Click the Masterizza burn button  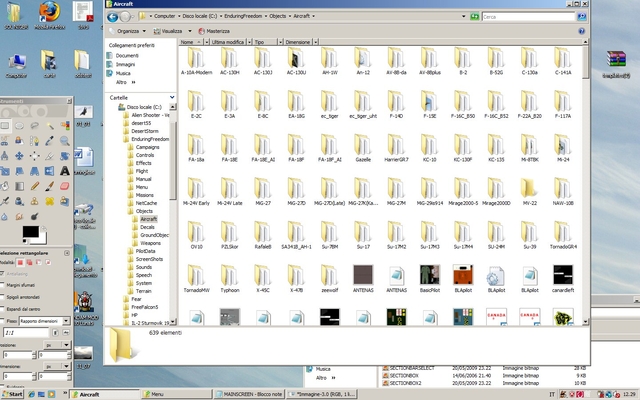[x=214, y=31]
